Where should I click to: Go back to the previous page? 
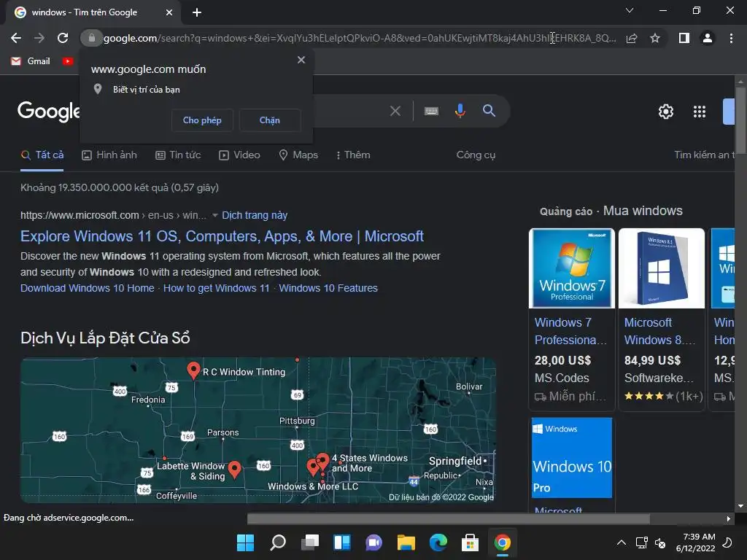[16, 38]
